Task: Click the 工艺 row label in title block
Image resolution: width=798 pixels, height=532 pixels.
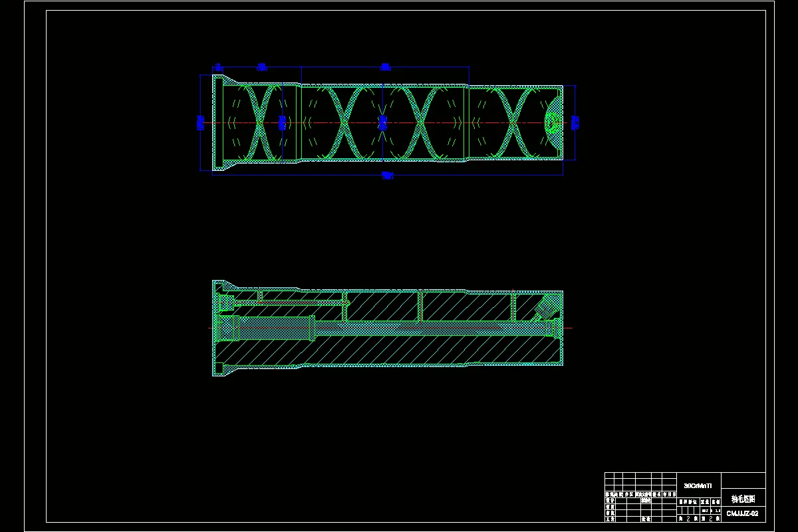Action: 610,519
